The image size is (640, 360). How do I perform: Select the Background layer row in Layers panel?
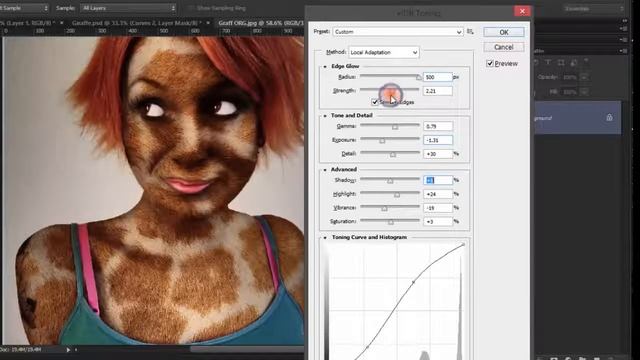coord(578,118)
